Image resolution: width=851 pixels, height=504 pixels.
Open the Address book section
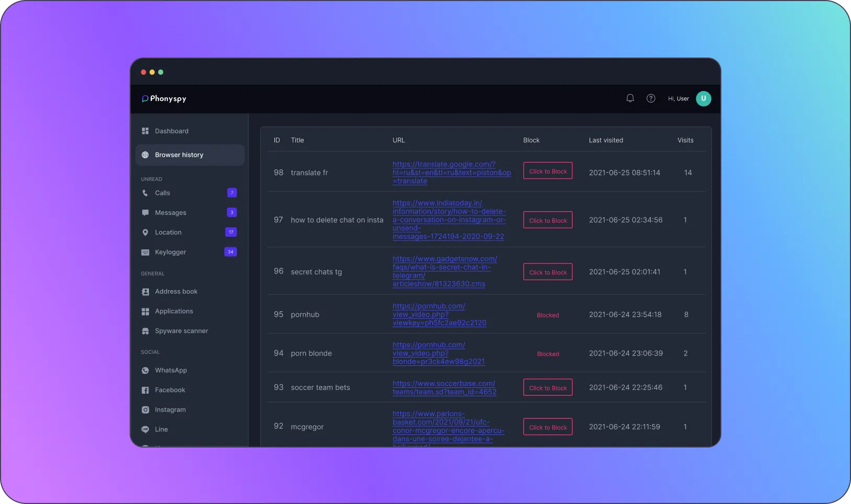[x=176, y=292]
